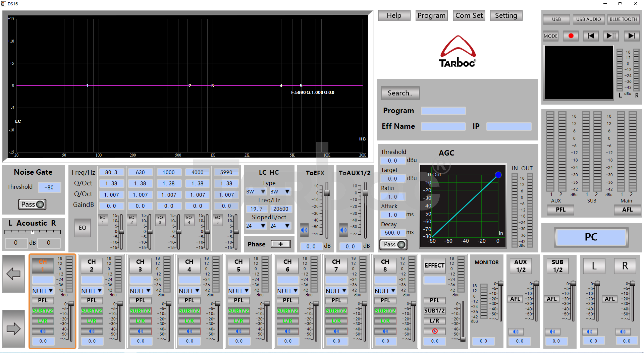The image size is (644, 353).
Task: Toggle the Noise Gate Pass switch
Action: 32,204
